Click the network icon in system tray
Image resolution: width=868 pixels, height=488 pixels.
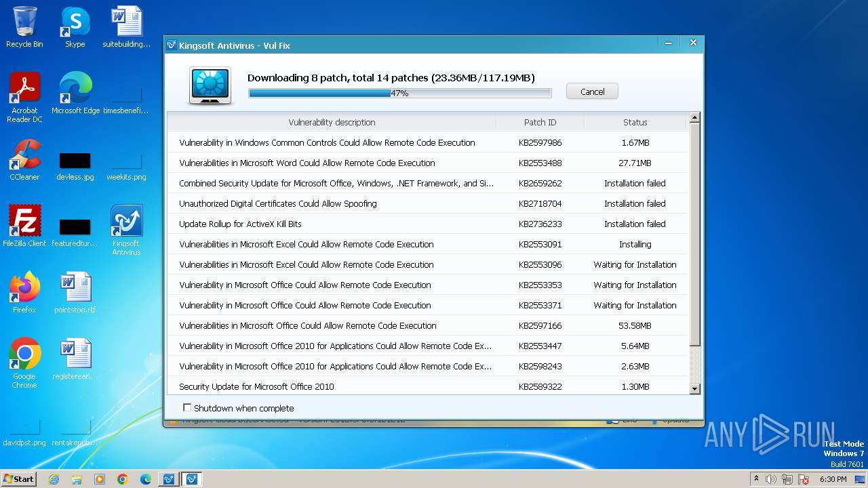[787, 479]
